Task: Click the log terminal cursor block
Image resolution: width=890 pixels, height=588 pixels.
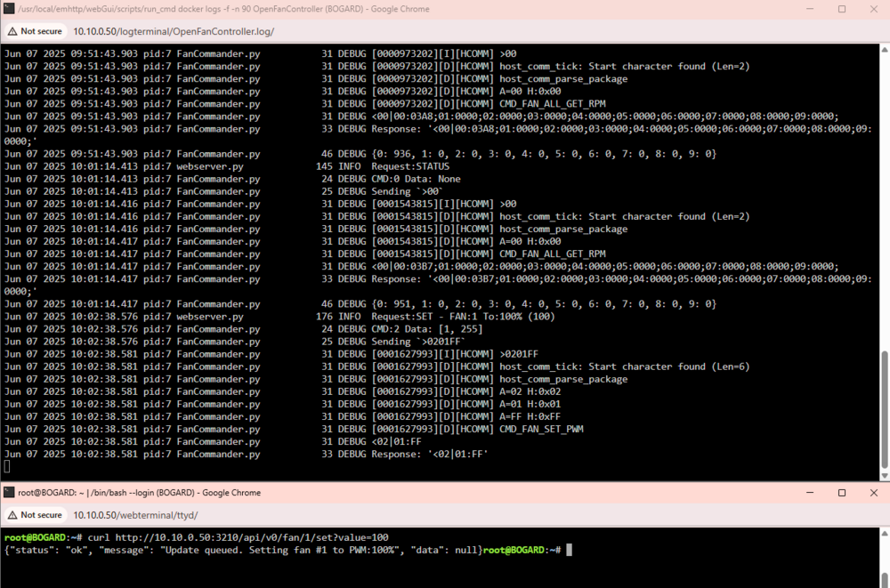Action: 7,466
